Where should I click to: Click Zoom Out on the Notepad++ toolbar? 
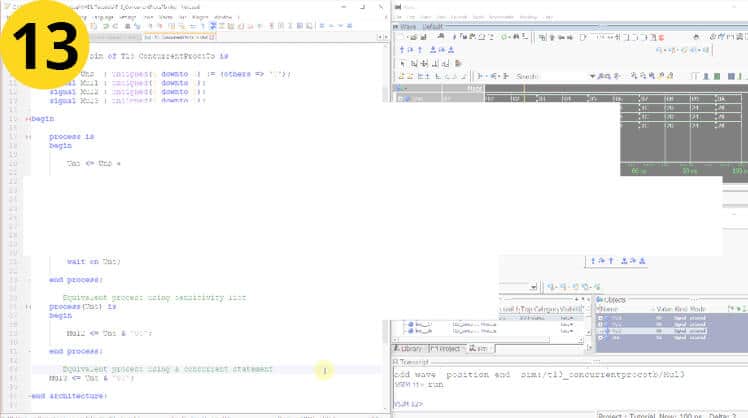click(160, 26)
